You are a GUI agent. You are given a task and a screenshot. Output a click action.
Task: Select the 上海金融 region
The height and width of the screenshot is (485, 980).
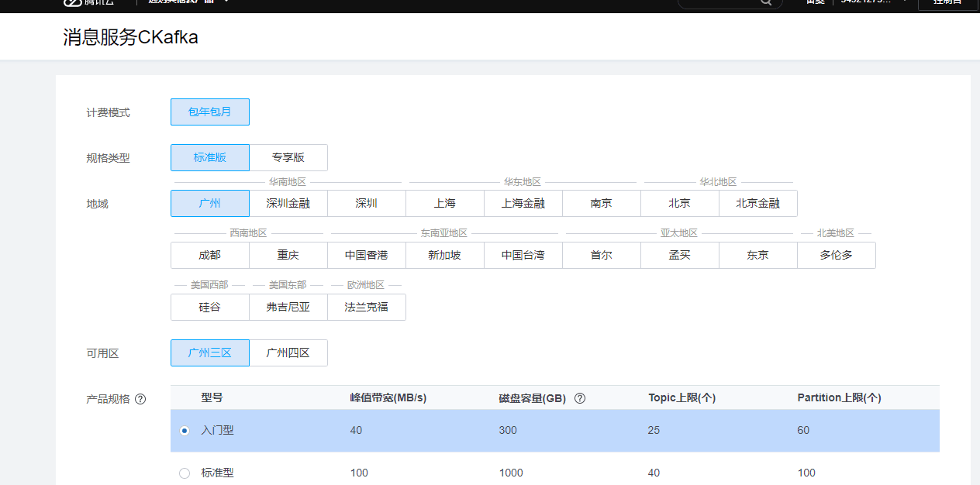pyautogui.click(x=523, y=203)
